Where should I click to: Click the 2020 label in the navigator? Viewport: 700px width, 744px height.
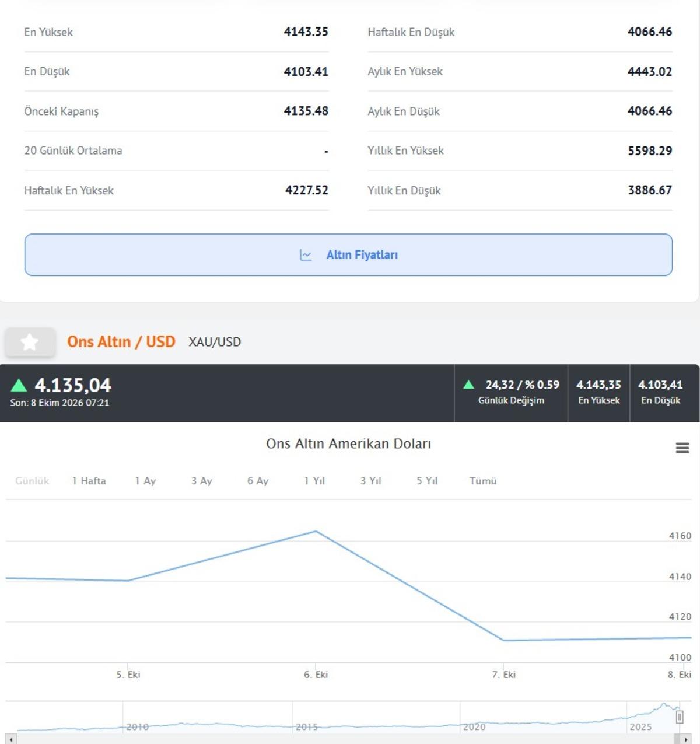click(x=474, y=727)
